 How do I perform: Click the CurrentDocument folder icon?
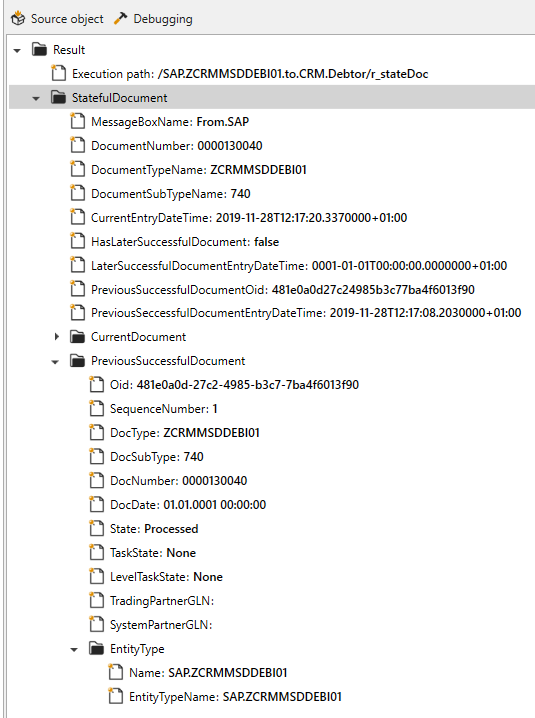point(77,337)
